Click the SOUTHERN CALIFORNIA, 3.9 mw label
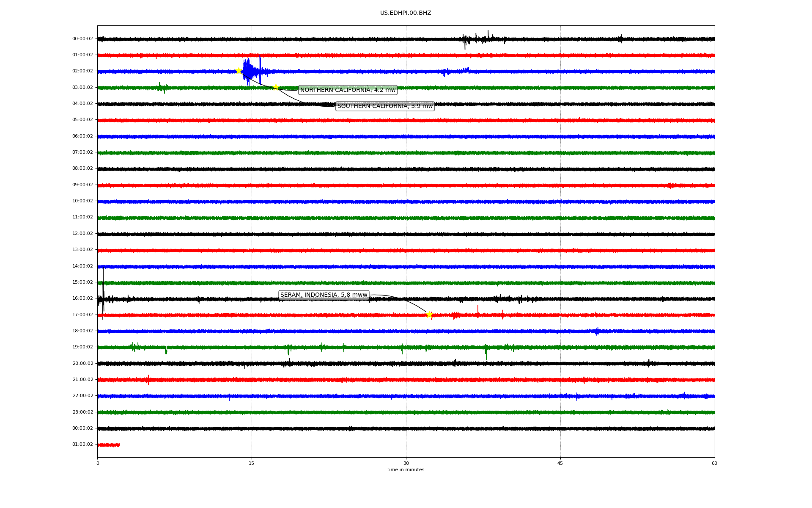This screenshot has width=812, height=508. (385, 106)
